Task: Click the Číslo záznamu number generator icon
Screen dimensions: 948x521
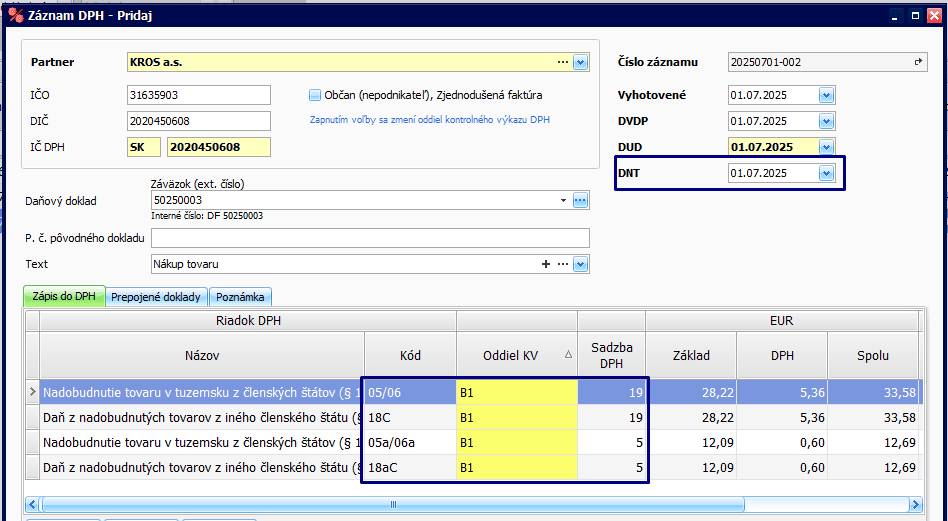Action: tap(918, 62)
